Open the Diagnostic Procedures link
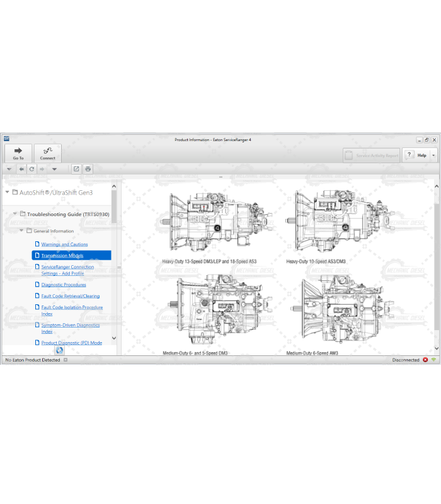441x504 pixels. click(64, 285)
